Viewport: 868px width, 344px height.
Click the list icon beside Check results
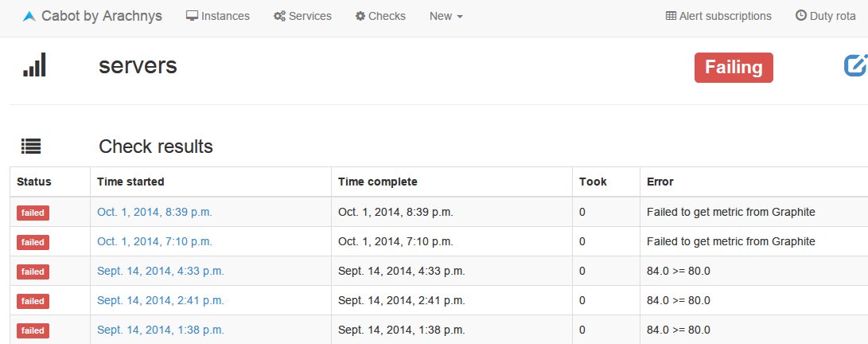(x=31, y=147)
